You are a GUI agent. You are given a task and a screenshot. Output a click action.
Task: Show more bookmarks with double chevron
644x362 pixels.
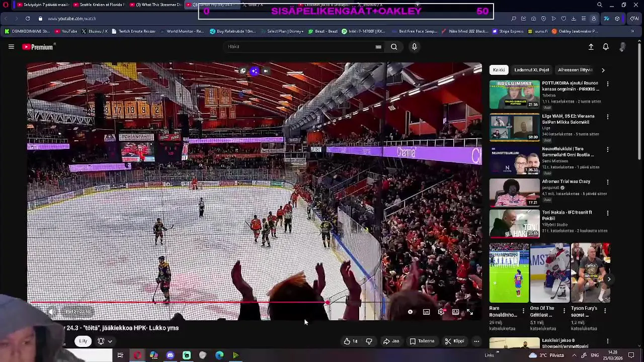pyautogui.click(x=632, y=31)
